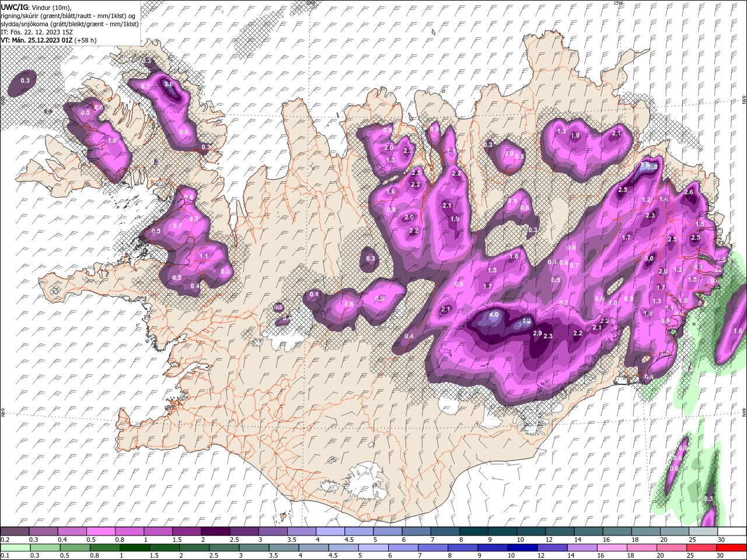Click the '15W' longitude label
Viewport: 747px width, 560px height.
619,3
